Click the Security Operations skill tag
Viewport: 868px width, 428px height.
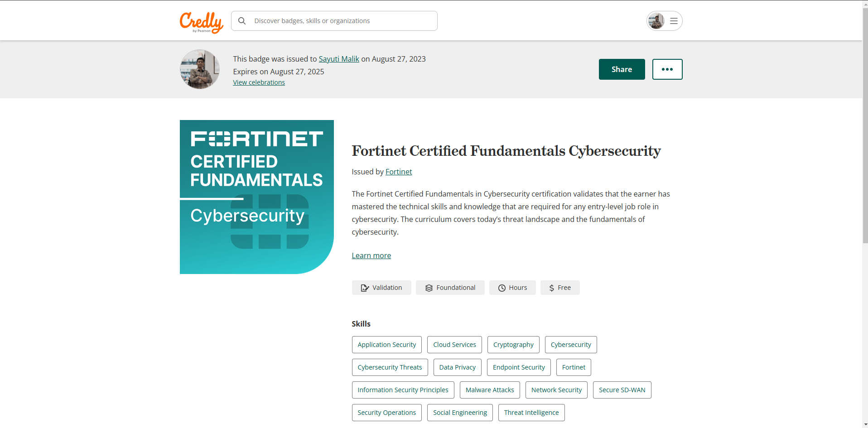pyautogui.click(x=386, y=413)
